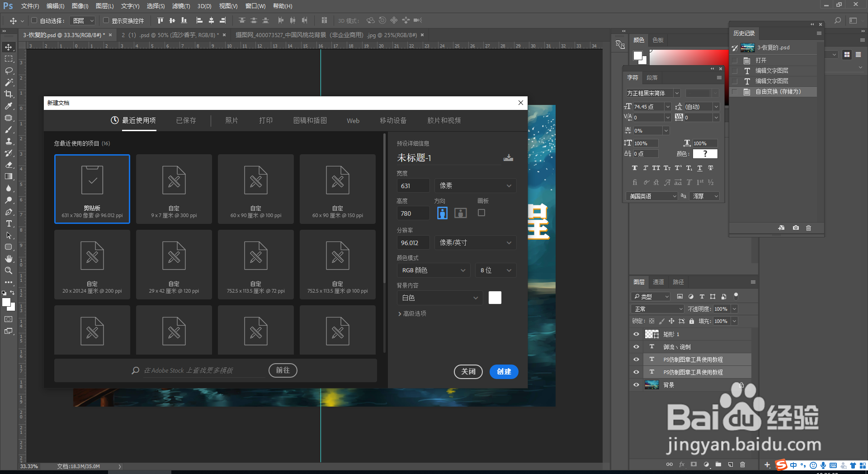Delete current state in History panel
The image size is (868, 474).
tap(809, 228)
